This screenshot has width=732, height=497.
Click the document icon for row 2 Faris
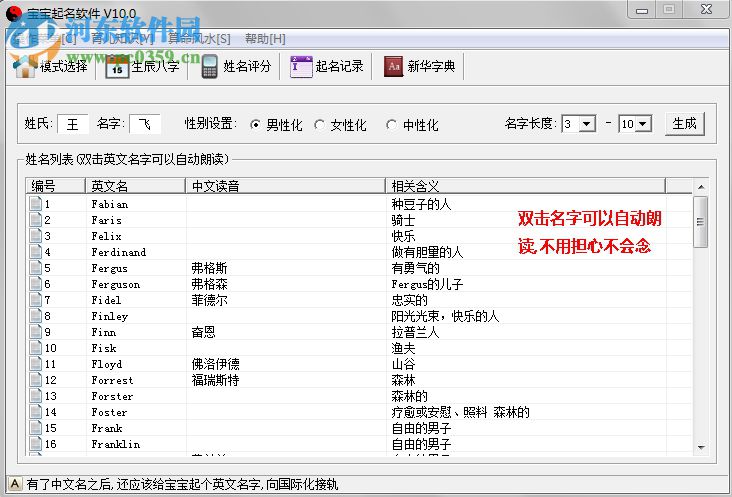35,220
